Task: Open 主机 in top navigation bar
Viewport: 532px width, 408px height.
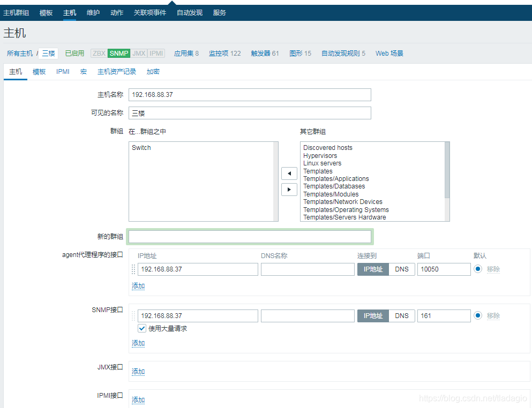Action: [x=70, y=13]
